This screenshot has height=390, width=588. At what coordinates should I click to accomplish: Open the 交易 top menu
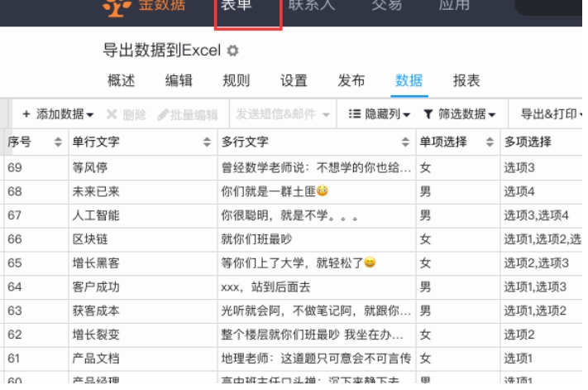[x=387, y=5]
